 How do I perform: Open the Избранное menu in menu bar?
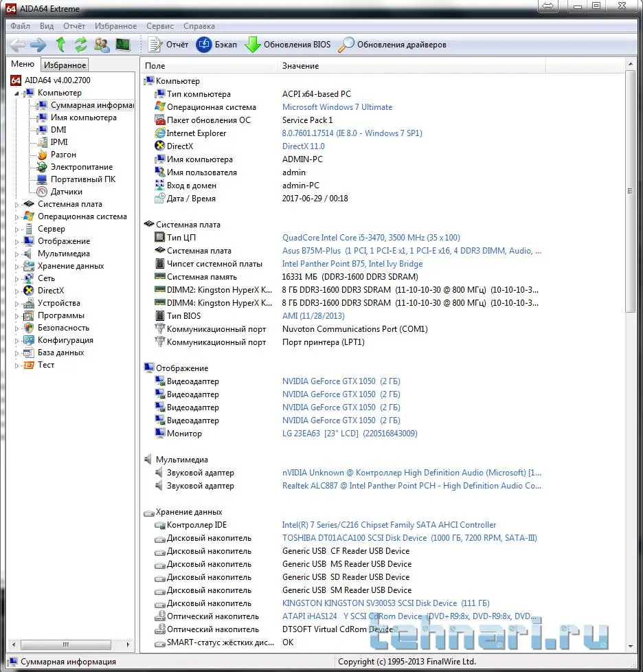coord(115,26)
